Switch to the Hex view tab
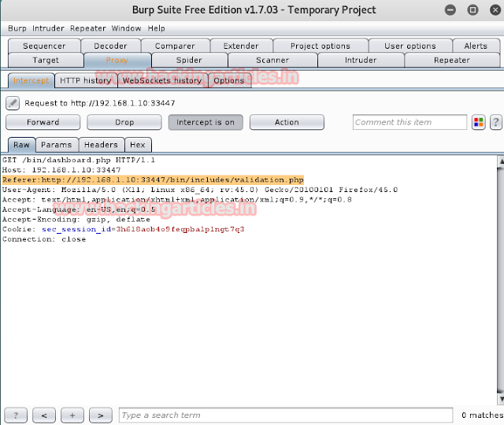The height and width of the screenshot is (425, 504). click(x=138, y=145)
